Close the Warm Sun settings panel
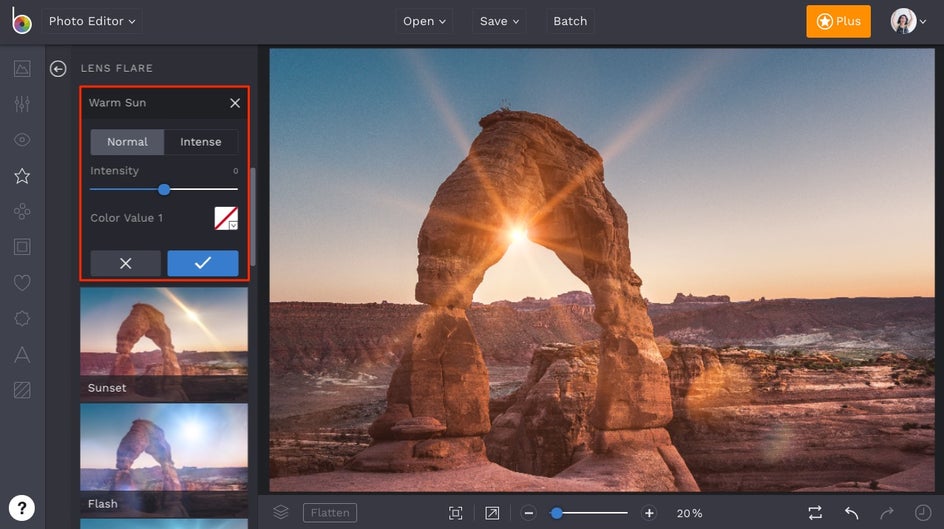 pos(235,103)
